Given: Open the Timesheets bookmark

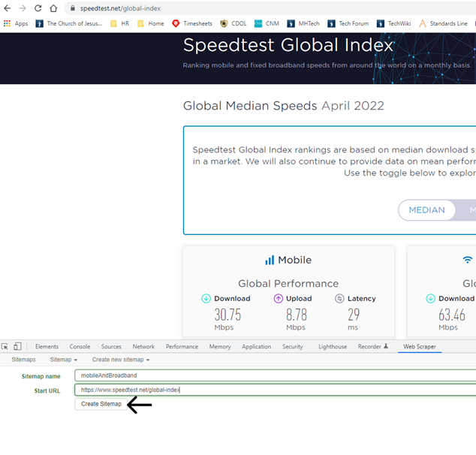Looking at the screenshot, I should [192, 23].
